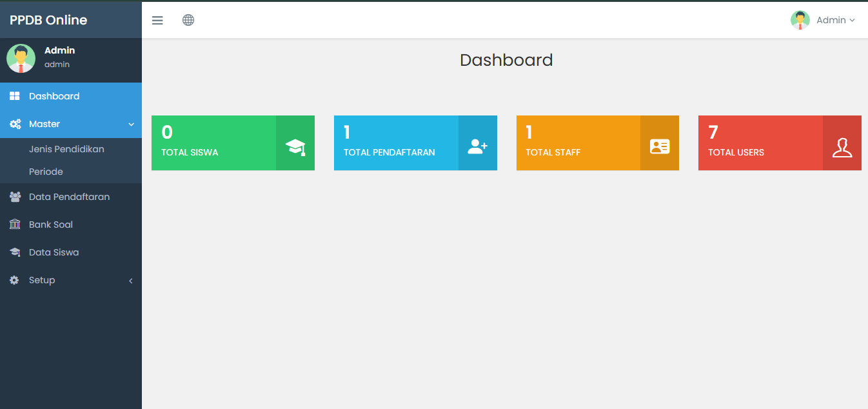The image size is (868, 409).
Task: Click the user silhouette icon on Total Users card
Action: [842, 147]
